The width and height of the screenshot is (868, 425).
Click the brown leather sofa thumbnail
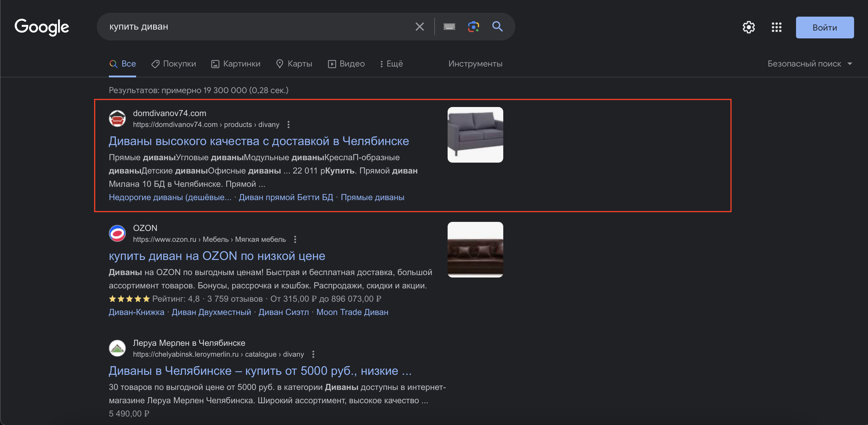(475, 250)
